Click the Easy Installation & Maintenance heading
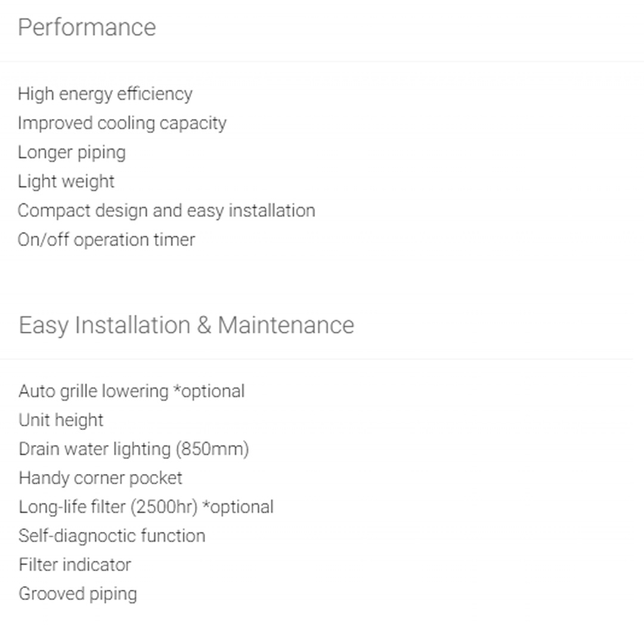The image size is (644, 644). [x=186, y=326]
